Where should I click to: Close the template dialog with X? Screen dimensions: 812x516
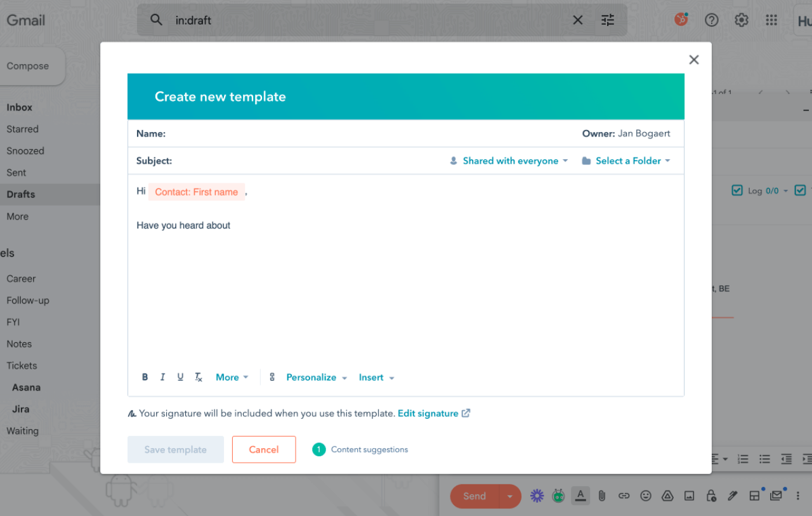(x=693, y=60)
